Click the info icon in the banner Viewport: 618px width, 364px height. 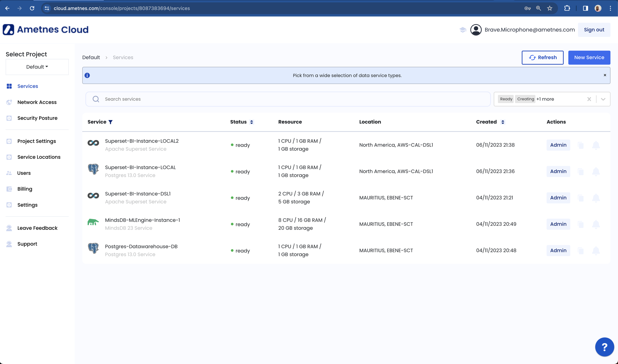point(87,75)
